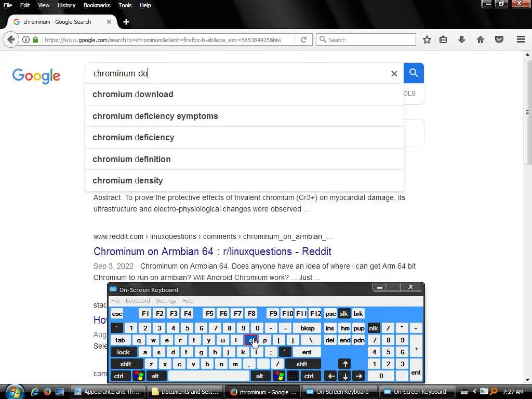Save page to Pocket icon
Viewport: 532px width, 399px height.
point(499,39)
